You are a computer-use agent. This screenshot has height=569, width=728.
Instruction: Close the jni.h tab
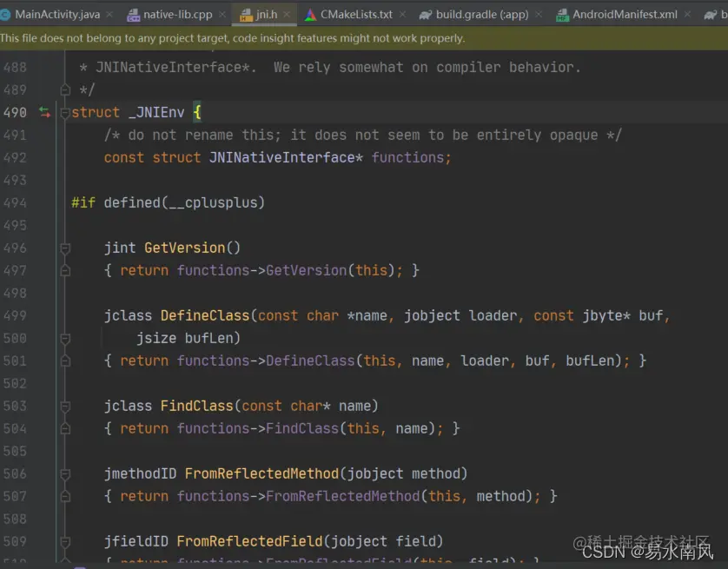tap(287, 15)
